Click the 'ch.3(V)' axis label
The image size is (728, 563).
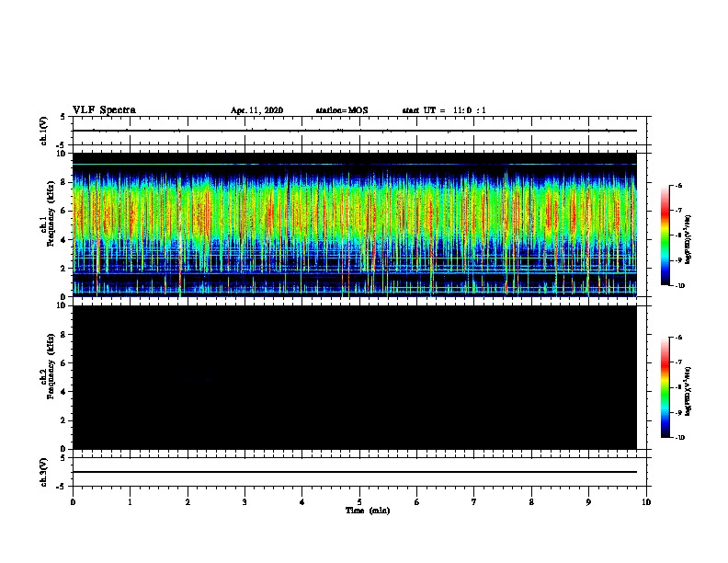pyautogui.click(x=44, y=472)
